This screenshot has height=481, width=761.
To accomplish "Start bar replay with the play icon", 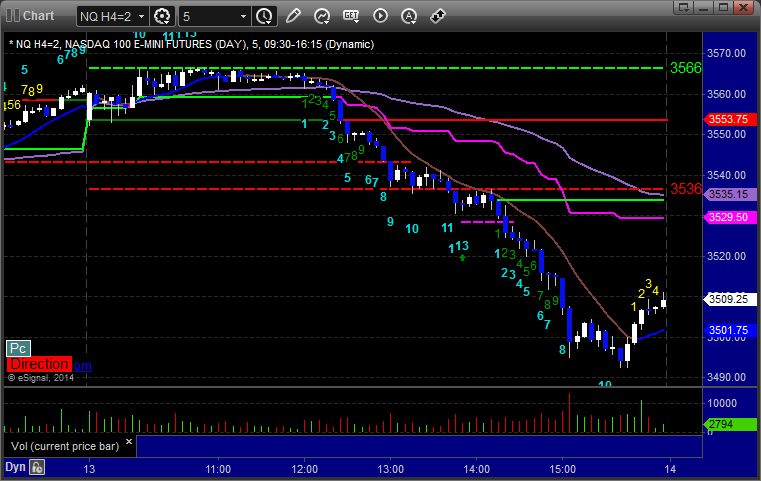I will 380,16.
